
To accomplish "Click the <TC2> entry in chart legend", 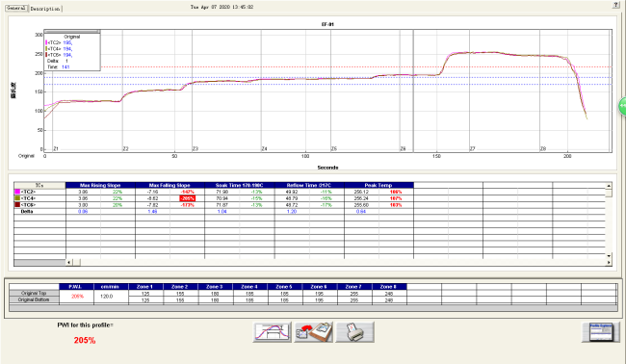I will coord(59,42).
